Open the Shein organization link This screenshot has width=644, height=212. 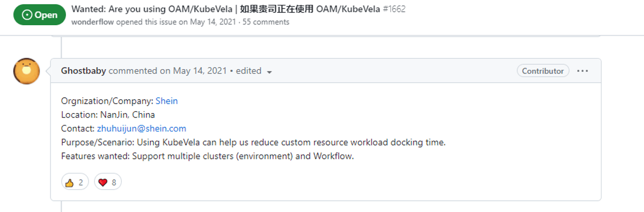(x=167, y=101)
